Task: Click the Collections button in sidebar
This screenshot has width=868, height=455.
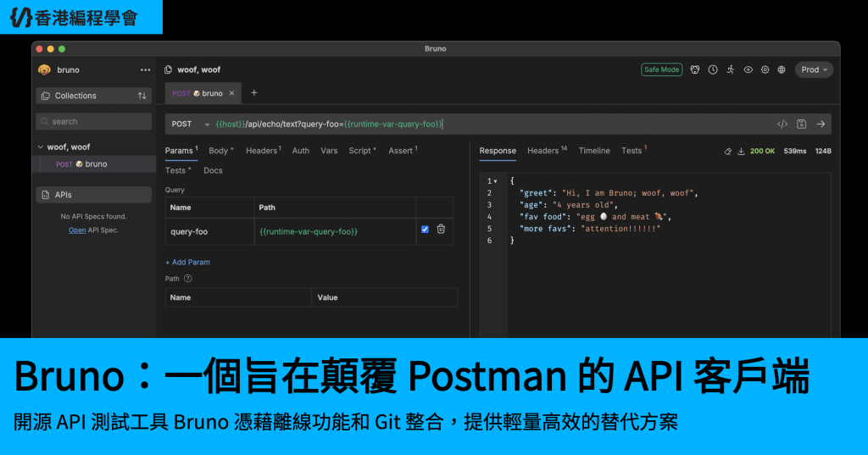Action: pos(93,96)
